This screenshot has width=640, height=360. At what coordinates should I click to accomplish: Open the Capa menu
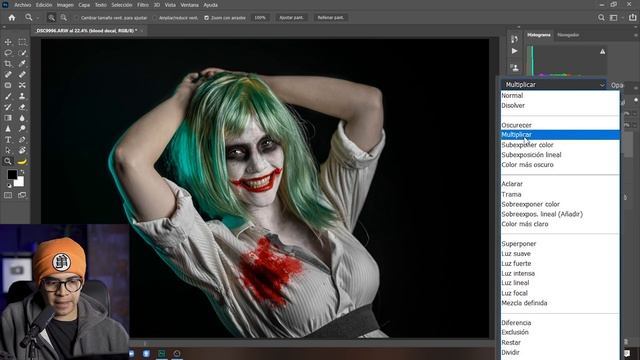point(84,5)
